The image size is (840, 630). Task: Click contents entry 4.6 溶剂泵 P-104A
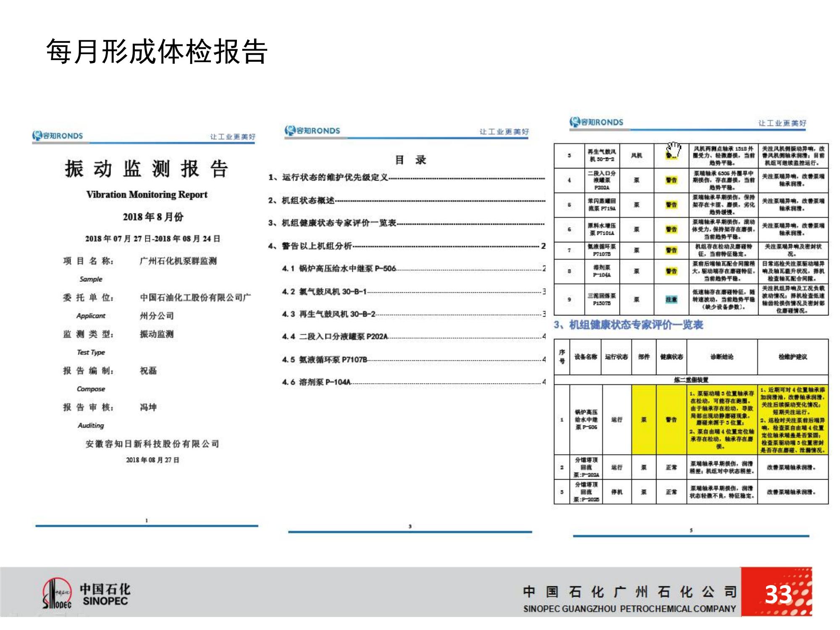click(316, 382)
